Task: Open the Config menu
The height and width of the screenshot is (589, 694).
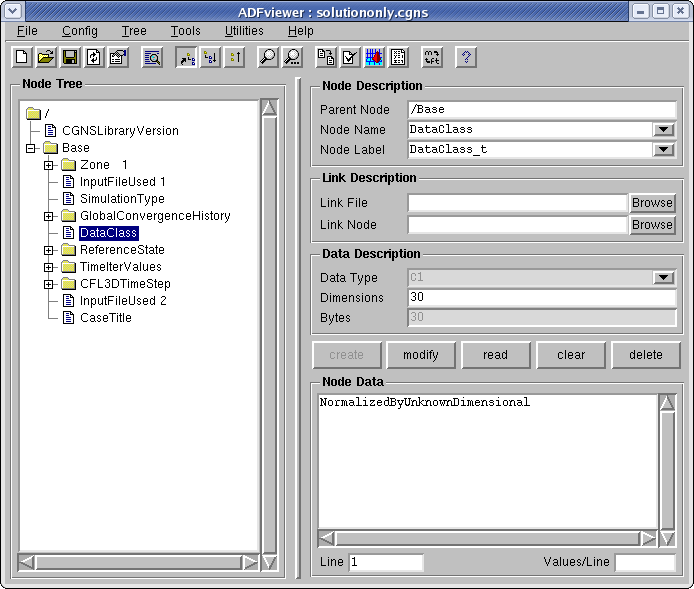Action: coord(80,31)
